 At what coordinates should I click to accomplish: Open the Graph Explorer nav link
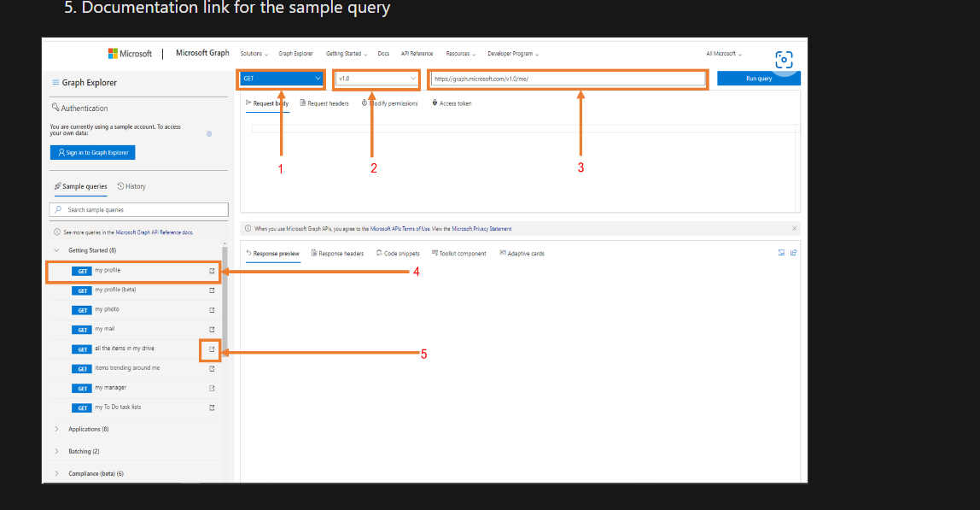pyautogui.click(x=295, y=54)
